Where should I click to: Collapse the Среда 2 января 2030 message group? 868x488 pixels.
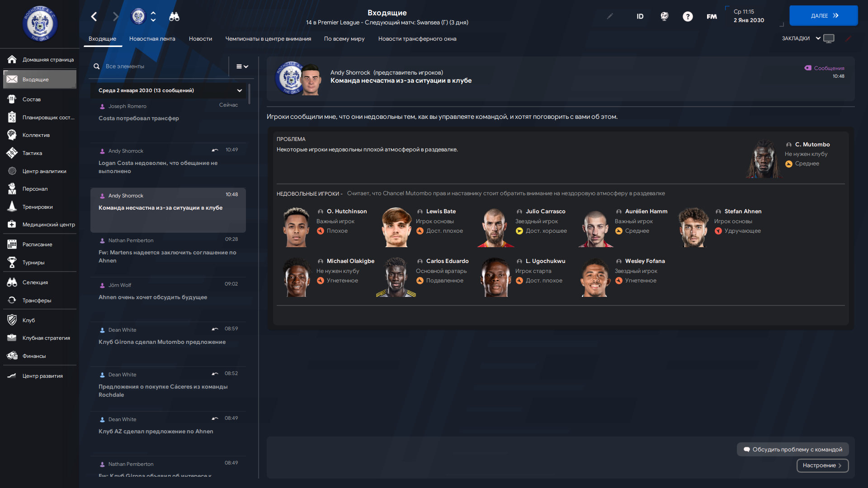coord(240,90)
